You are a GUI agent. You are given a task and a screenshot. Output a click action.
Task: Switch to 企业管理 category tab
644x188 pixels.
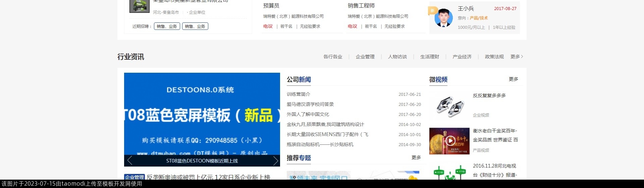point(365,57)
